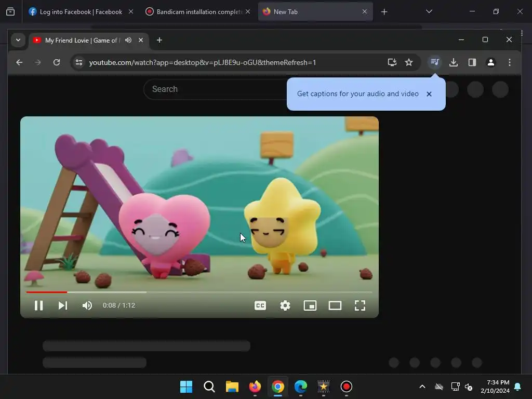Viewport: 532px width, 399px height.
Task: Open video player settings gear
Action: click(285, 305)
